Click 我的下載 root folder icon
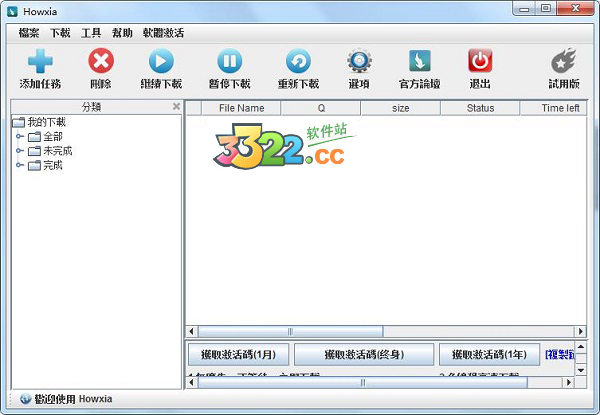This screenshot has width=600, height=415. pos(18,122)
